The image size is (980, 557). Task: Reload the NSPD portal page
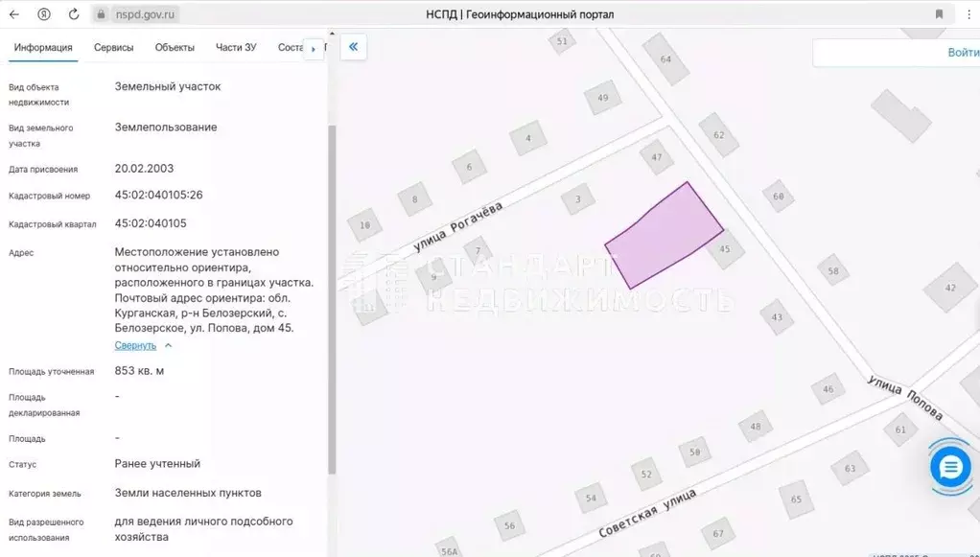(x=73, y=14)
